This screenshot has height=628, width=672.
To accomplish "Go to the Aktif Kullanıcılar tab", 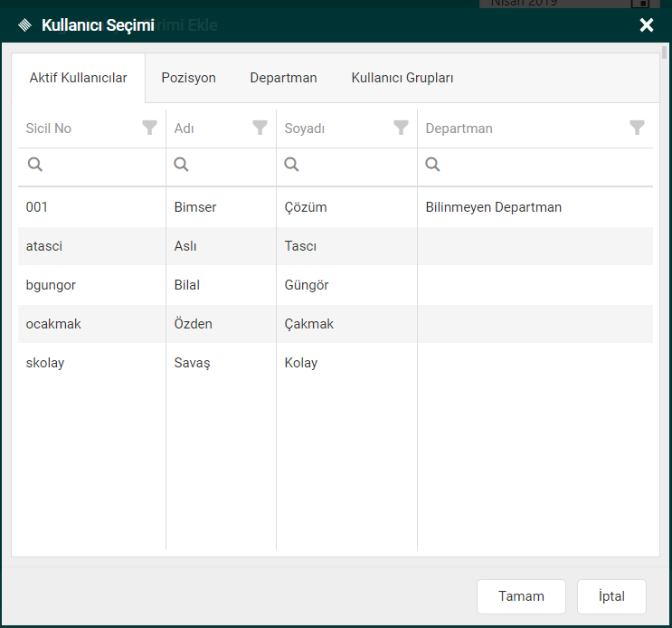I will (x=78, y=78).
